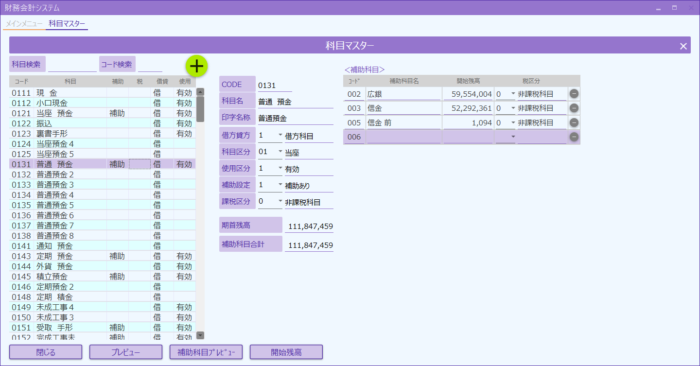Select account row 0143 定期 預金
The width and height of the screenshot is (700, 366).
[x=102, y=256]
